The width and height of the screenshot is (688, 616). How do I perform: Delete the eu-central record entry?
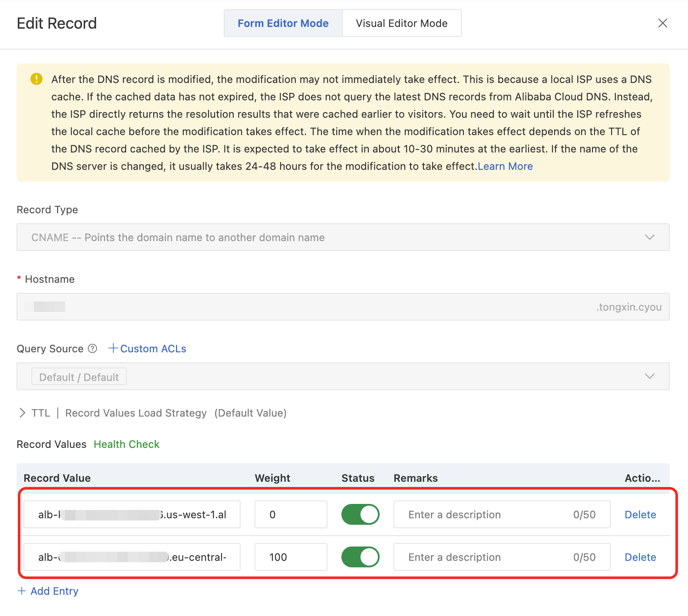pyautogui.click(x=640, y=557)
